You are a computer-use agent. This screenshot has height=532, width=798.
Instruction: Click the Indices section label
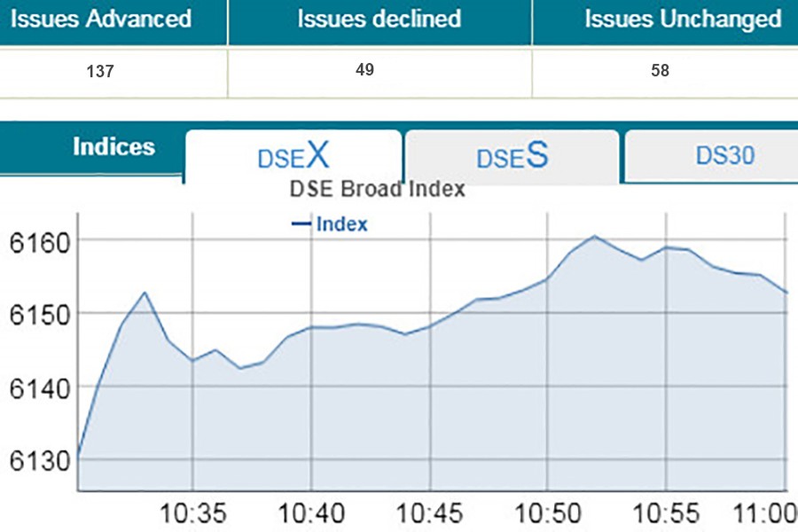point(113,147)
